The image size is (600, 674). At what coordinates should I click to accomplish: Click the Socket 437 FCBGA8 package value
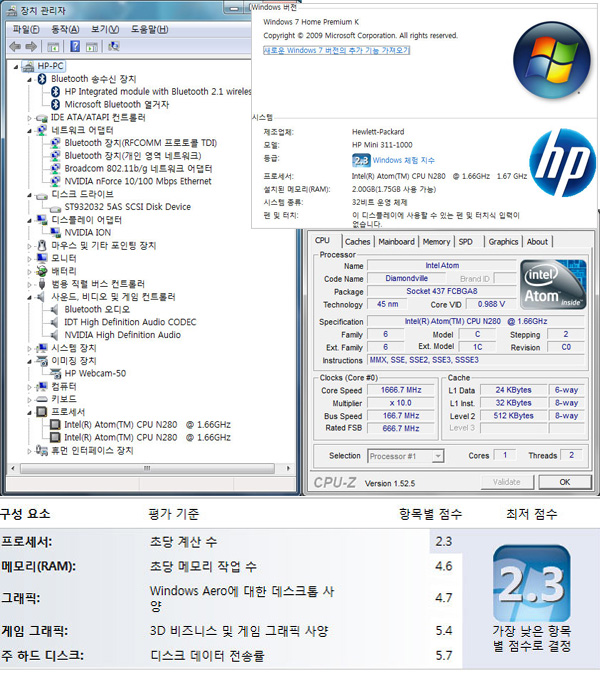(x=442, y=291)
